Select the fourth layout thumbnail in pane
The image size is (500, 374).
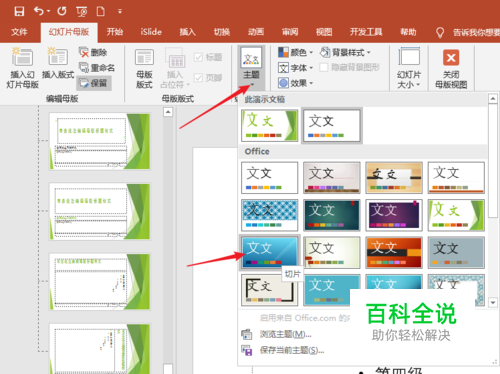point(100,349)
